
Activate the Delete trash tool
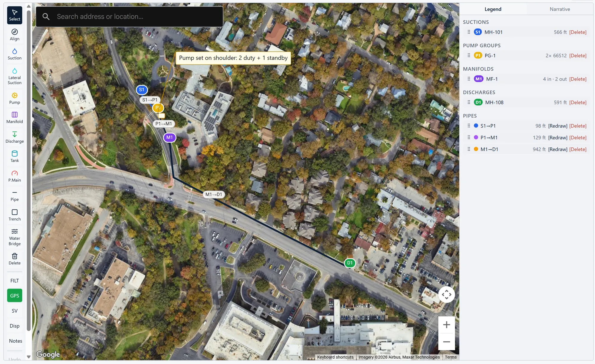click(x=15, y=259)
